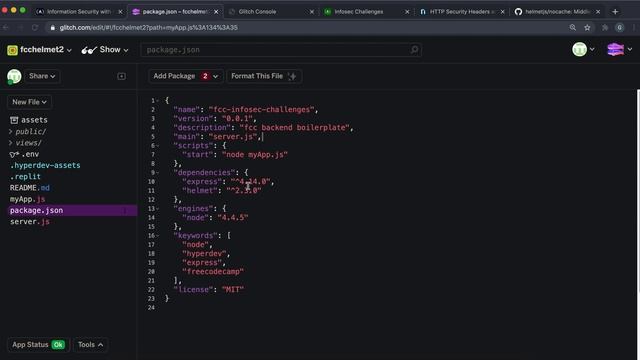Close the Glitch Console tab
This screenshot has height=360, width=640.
pos(312,12)
